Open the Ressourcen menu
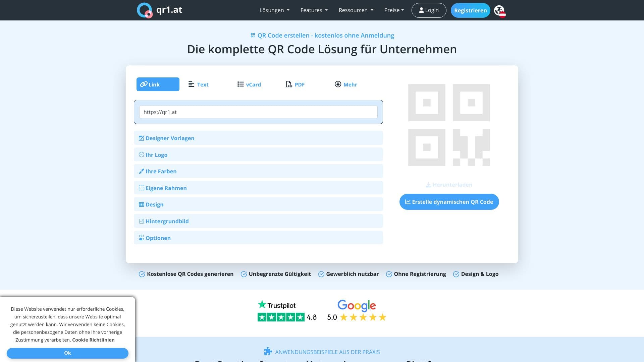 [355, 10]
